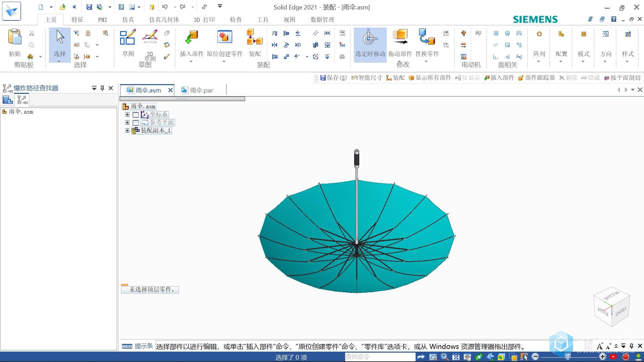
Task: Click the red Record button in status bar
Action: point(626,357)
